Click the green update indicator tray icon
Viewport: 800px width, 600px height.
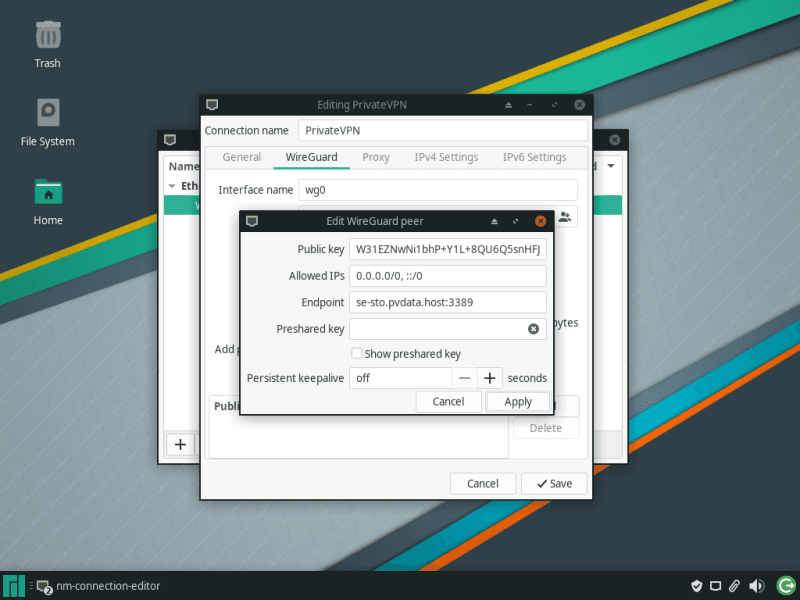click(x=783, y=586)
